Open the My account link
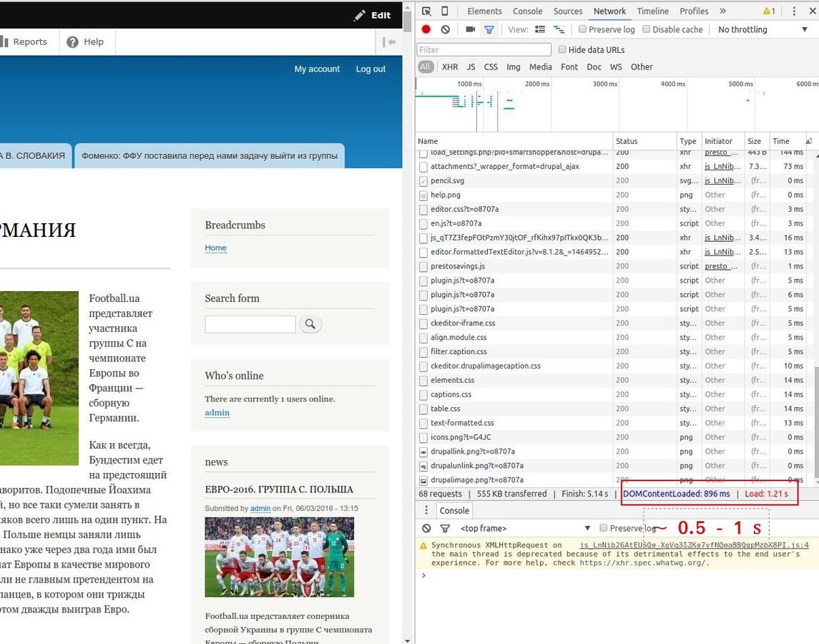Screen dimensions: 819x644 coord(317,69)
